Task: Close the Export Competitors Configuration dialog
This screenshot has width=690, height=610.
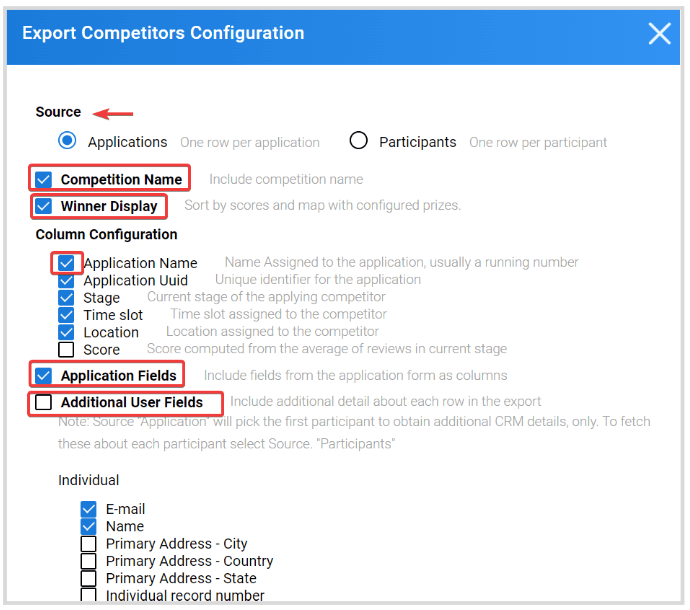Action: point(659,33)
